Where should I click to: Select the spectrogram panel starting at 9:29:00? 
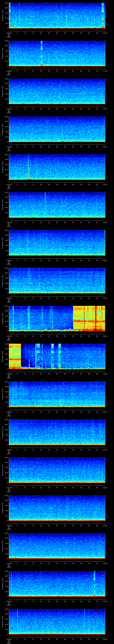point(57,16)
